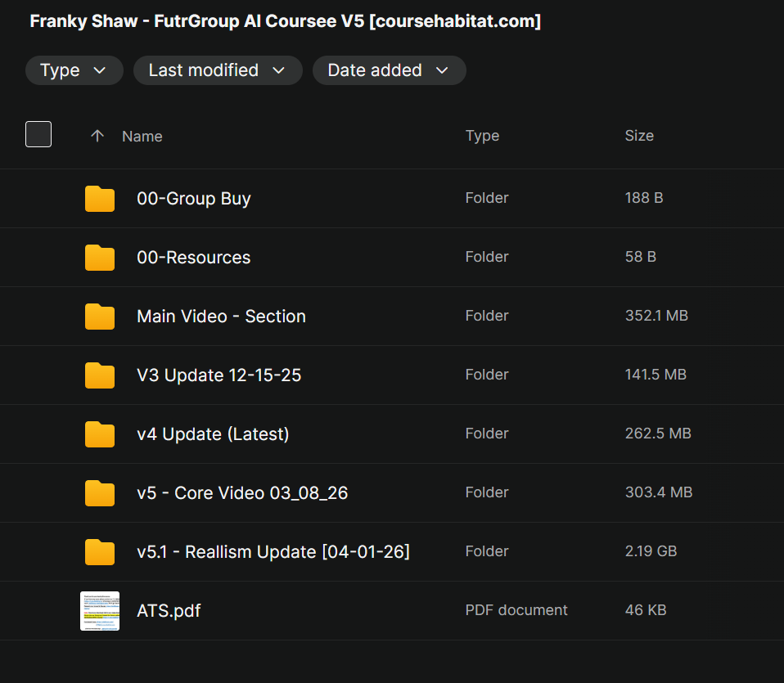Viewport: 784px width, 683px height.
Task: Open the Date added filter dropdown
Action: coord(389,70)
